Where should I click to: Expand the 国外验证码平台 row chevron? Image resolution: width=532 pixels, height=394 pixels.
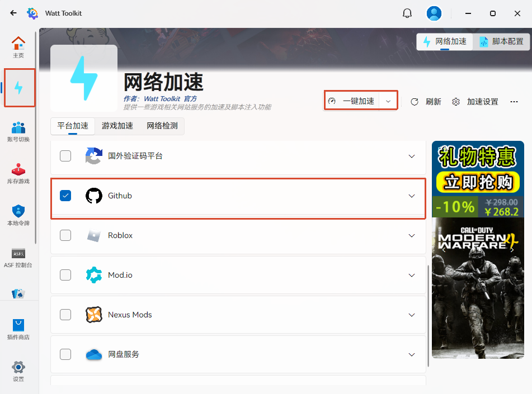click(412, 156)
